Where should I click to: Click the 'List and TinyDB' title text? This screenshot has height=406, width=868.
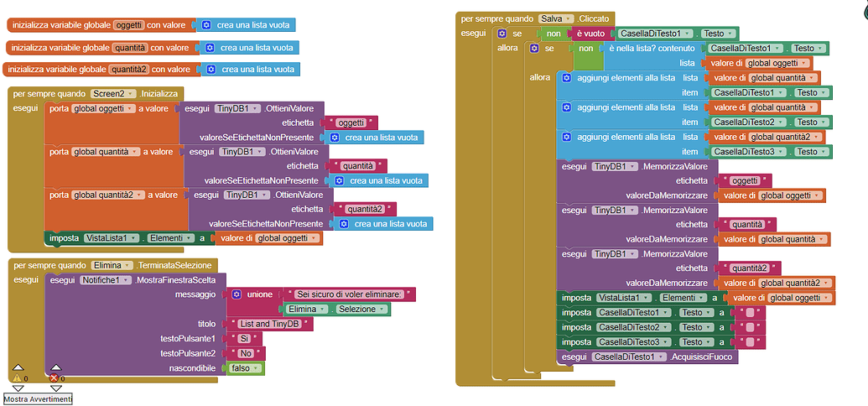(x=265, y=324)
